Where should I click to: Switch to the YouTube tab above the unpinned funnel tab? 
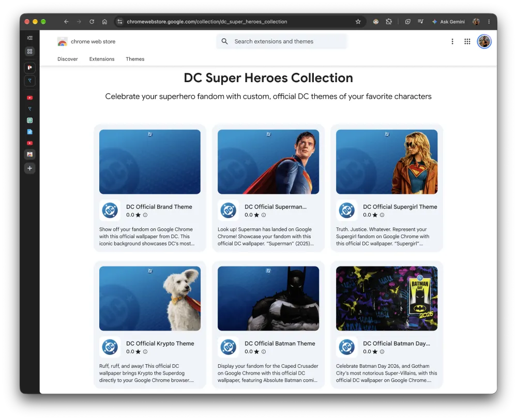pos(29,98)
